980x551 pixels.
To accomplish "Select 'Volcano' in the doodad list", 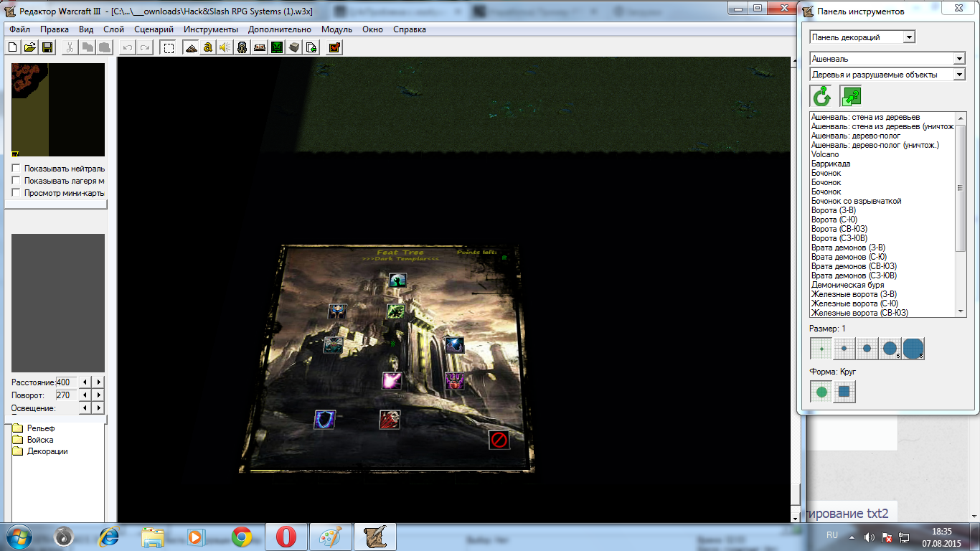I will 825,154.
